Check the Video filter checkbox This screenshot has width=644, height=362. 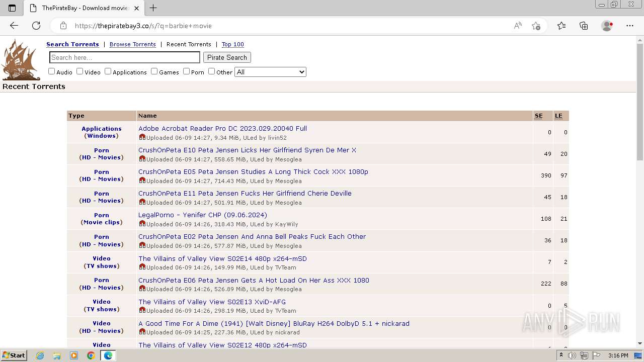[79, 71]
